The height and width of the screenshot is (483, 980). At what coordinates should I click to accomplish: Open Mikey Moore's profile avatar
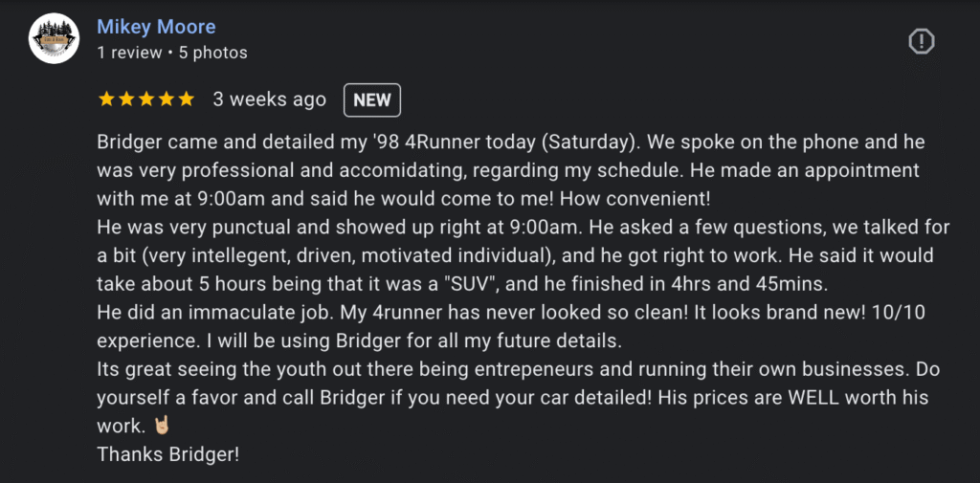(54, 38)
